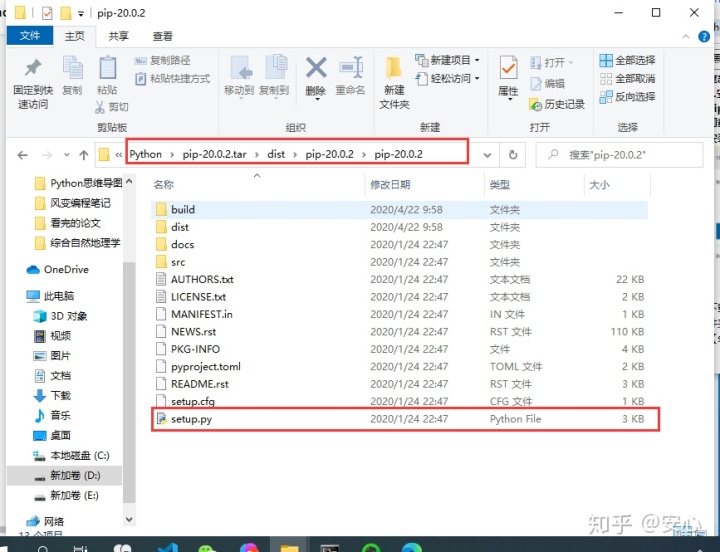Click pip-20.0.2.tar in address path
Image resolution: width=720 pixels, height=552 pixels.
(x=214, y=154)
